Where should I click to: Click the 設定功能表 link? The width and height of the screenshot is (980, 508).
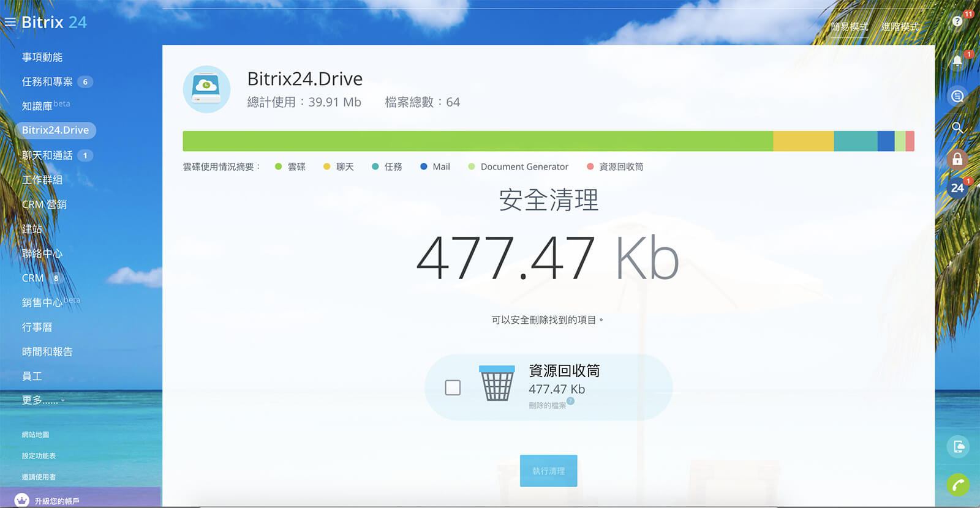[39, 456]
